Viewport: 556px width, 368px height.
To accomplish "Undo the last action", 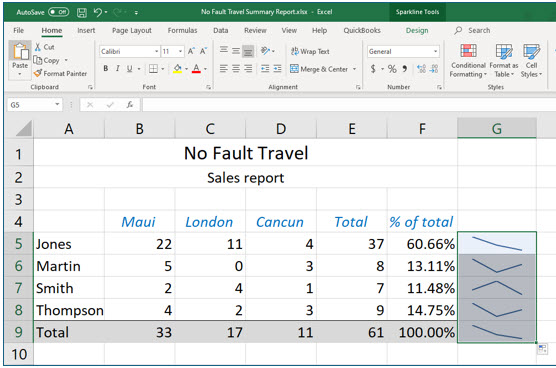I will pos(98,12).
